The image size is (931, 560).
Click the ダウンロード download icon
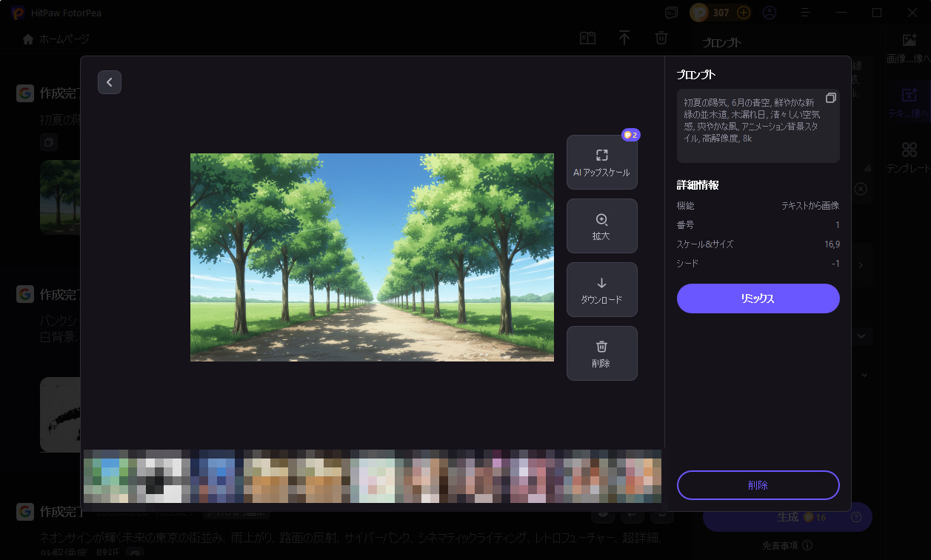coord(601,282)
